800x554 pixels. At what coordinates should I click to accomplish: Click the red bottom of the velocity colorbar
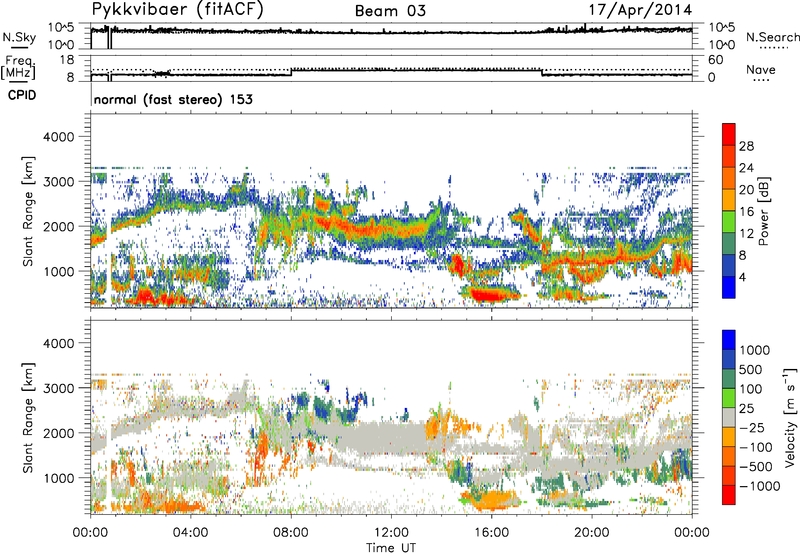[729, 495]
